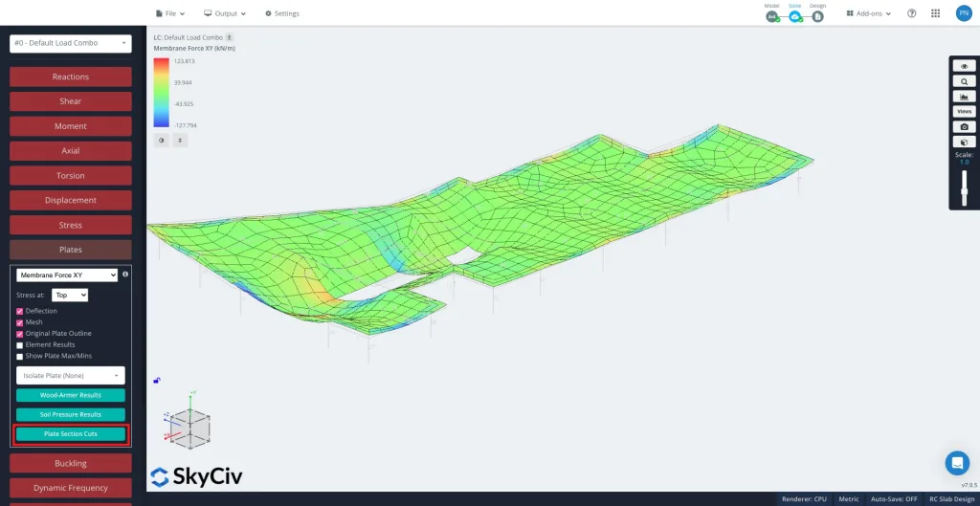Image resolution: width=980 pixels, height=506 pixels.
Task: Uncheck the Deflection checkbox
Action: click(x=20, y=311)
